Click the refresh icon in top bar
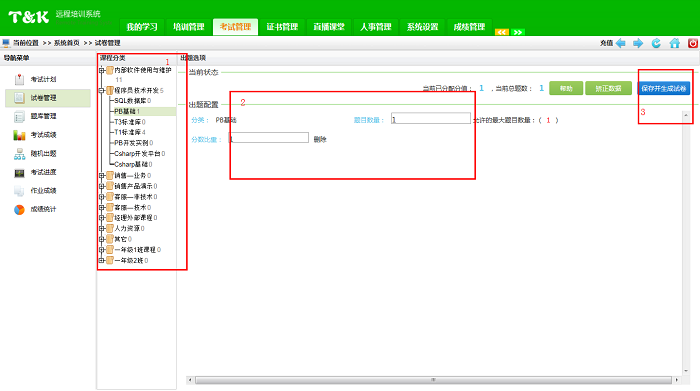This screenshot has height=391, width=700. pyautogui.click(x=656, y=43)
